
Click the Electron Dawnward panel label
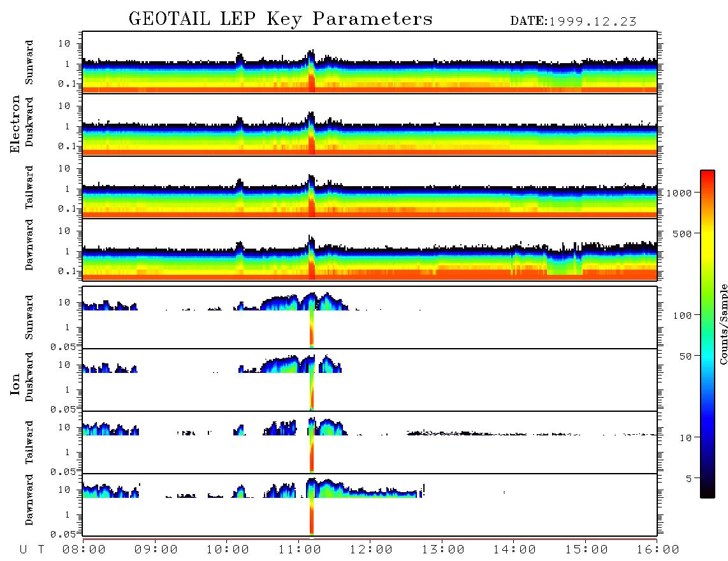[29, 245]
